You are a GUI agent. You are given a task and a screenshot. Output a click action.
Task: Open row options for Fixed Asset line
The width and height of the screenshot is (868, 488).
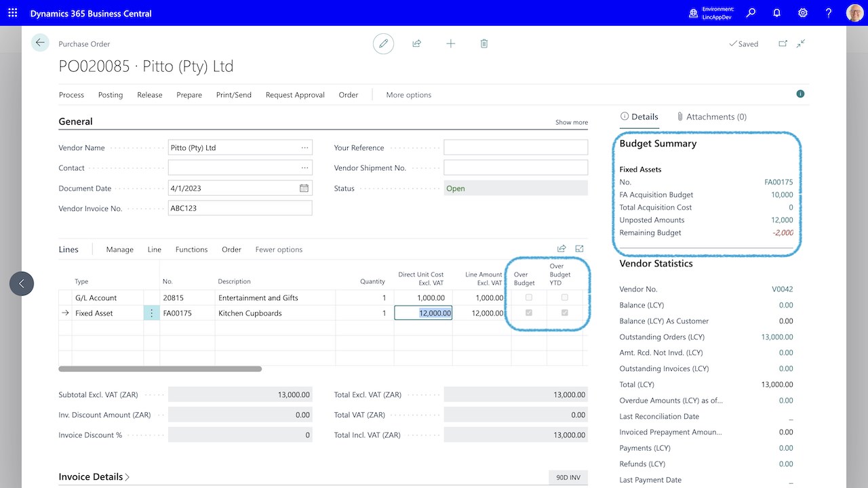point(151,313)
